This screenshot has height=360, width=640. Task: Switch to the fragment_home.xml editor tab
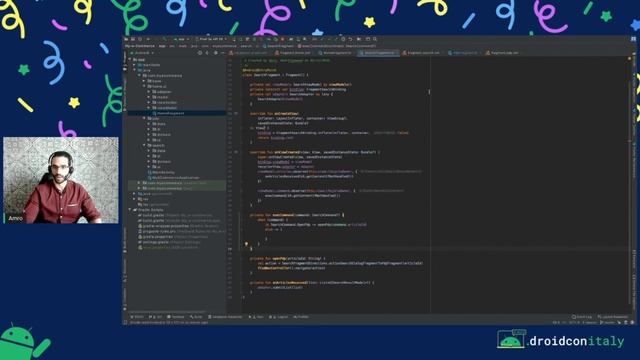pos(294,53)
